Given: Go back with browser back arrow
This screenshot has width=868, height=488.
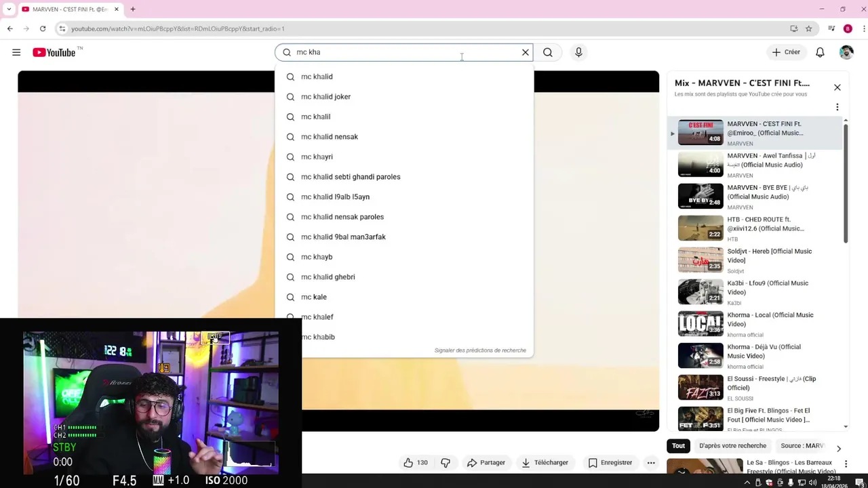Looking at the screenshot, I should click(x=10, y=28).
